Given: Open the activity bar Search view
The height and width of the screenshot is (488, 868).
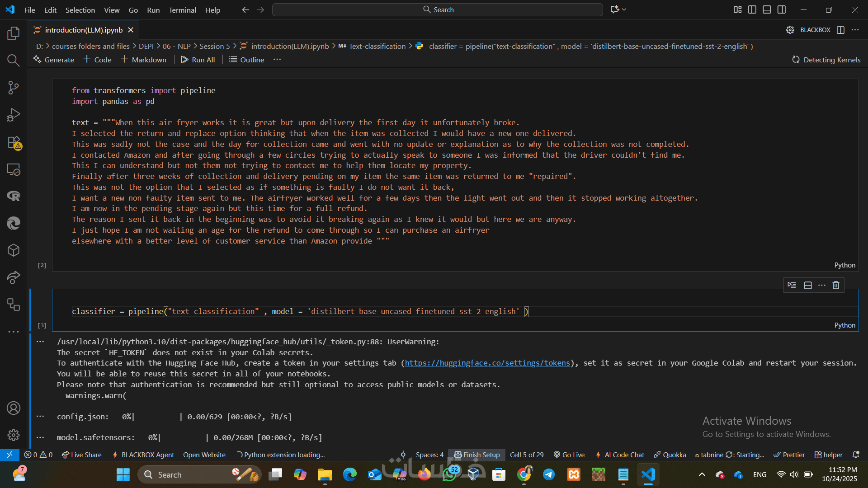Looking at the screenshot, I should [14, 61].
